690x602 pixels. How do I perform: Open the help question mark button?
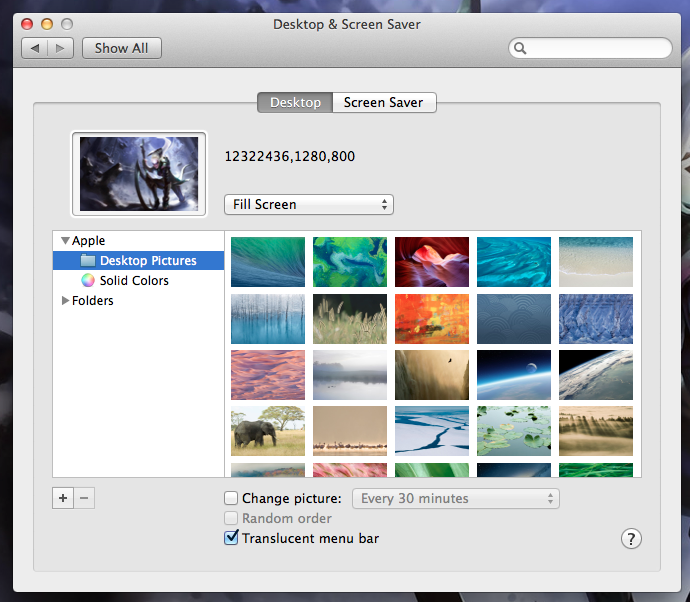coord(631,539)
